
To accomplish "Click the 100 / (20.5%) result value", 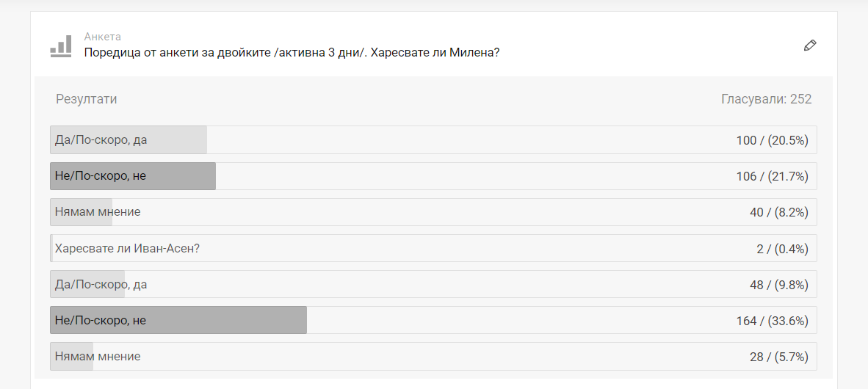I will tap(772, 140).
